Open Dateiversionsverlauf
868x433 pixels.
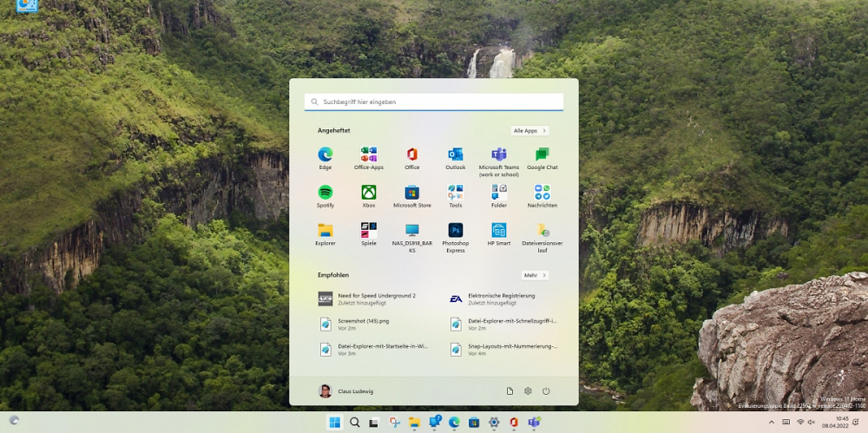(542, 238)
